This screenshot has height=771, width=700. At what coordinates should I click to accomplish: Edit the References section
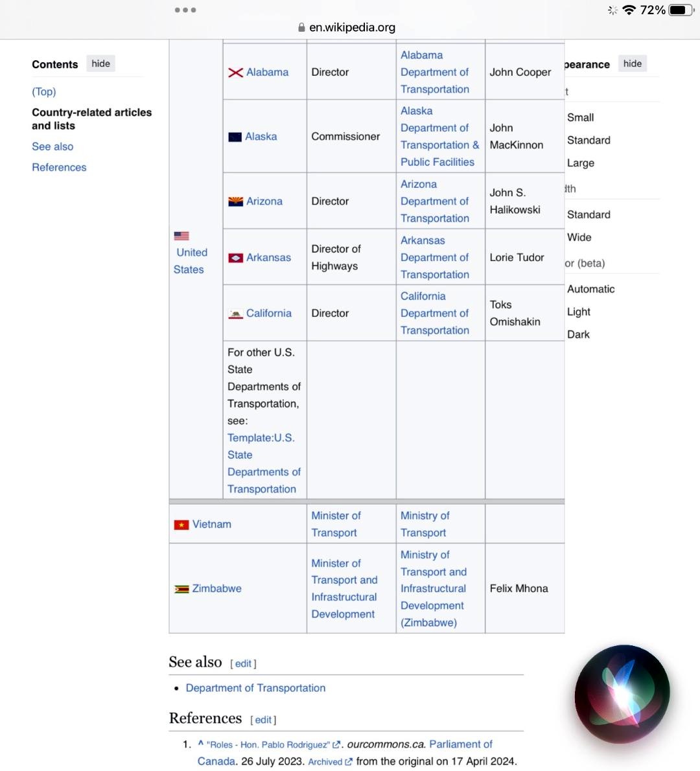(x=263, y=720)
